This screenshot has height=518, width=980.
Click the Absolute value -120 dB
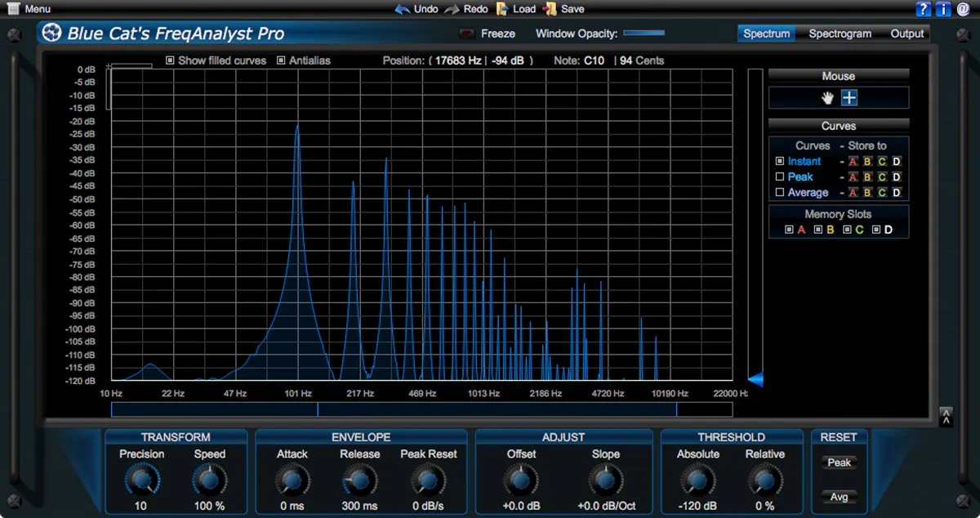[x=697, y=506]
